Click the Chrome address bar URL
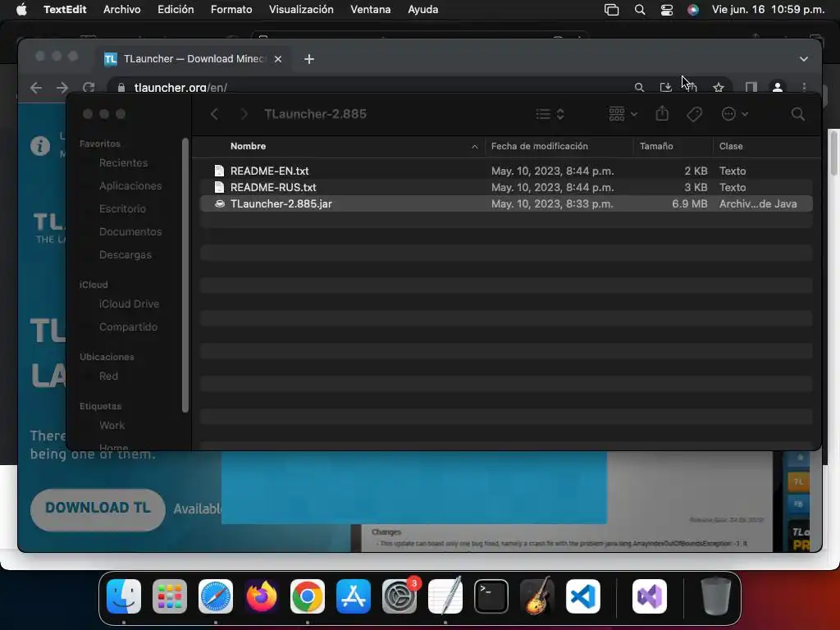The height and width of the screenshot is (630, 840). coord(180,87)
